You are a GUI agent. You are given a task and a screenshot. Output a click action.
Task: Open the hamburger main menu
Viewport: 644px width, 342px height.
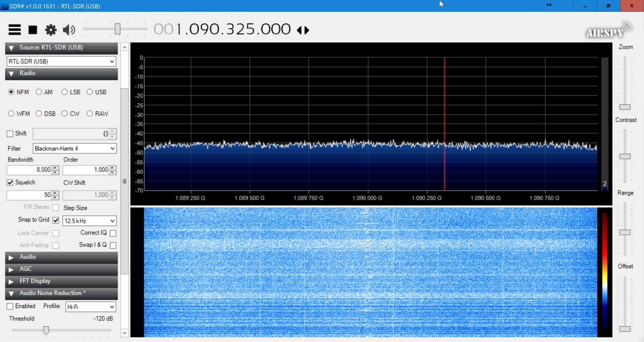15,30
